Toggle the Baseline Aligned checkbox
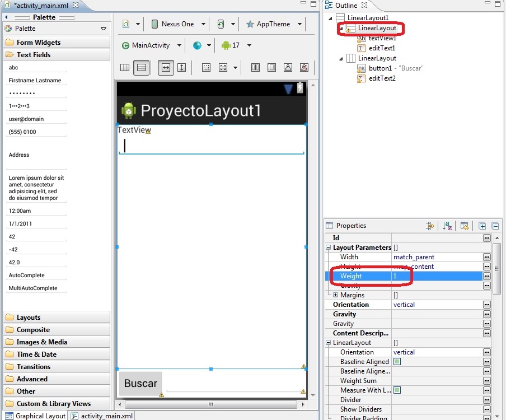506x420 pixels. 397,362
